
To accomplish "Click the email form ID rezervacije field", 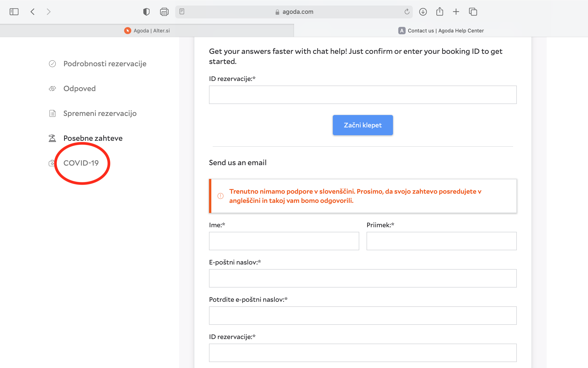I will click(363, 353).
